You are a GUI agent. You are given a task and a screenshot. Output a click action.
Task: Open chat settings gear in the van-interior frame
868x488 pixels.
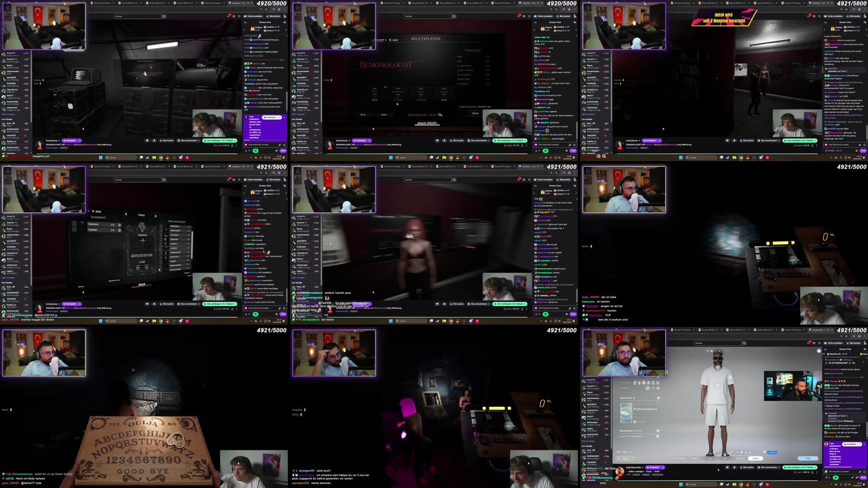click(x=277, y=151)
